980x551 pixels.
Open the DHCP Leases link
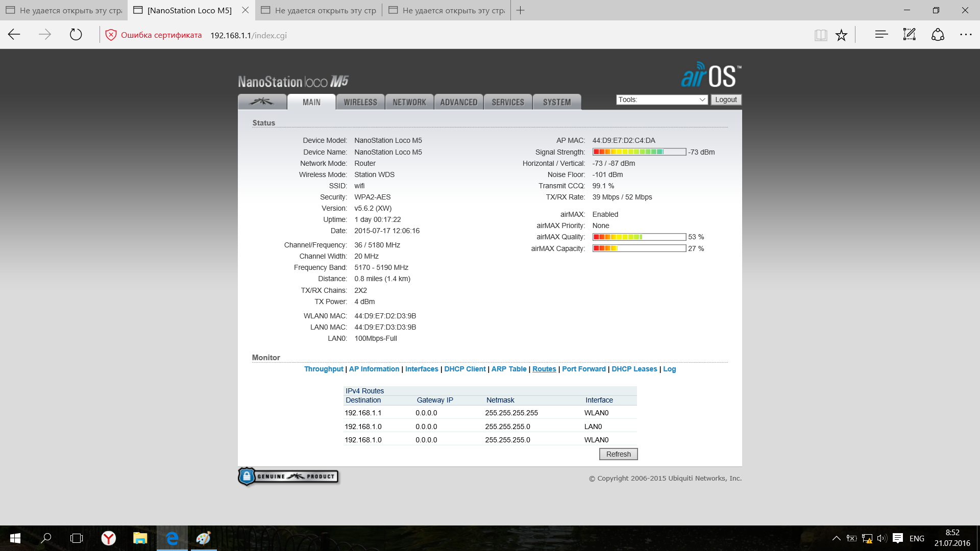point(634,369)
